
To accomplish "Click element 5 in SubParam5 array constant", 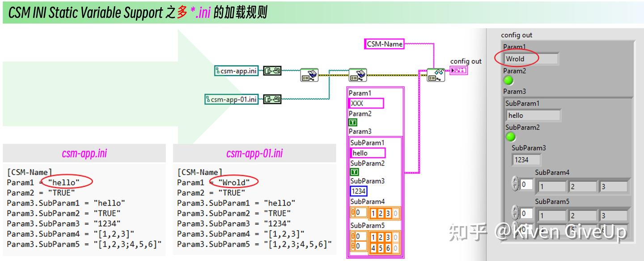I will tap(381, 248).
